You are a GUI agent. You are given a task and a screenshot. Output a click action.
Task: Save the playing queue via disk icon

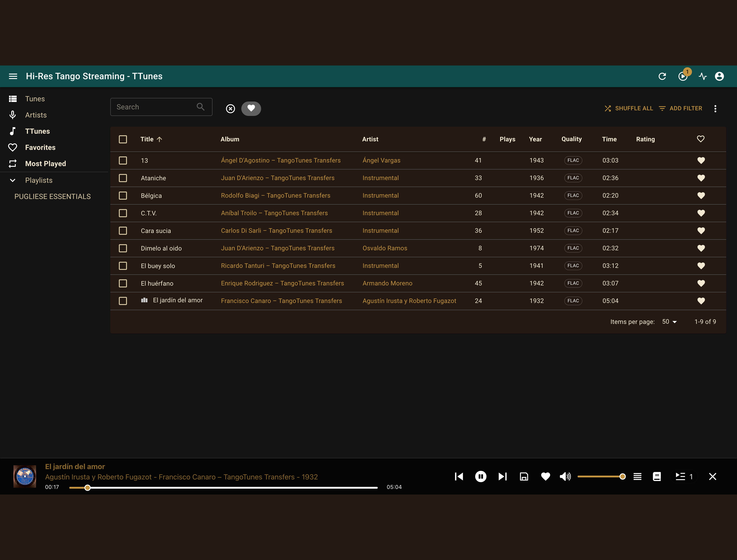(524, 476)
